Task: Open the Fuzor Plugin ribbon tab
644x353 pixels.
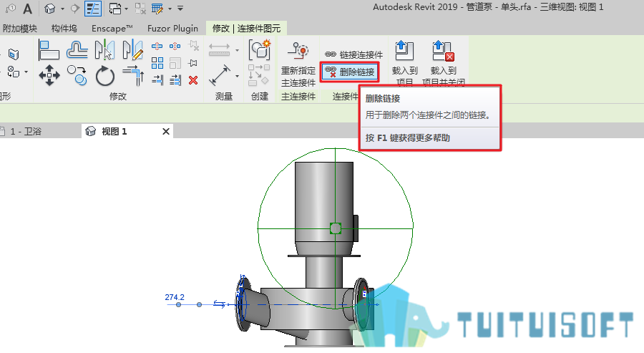Action: coord(172,29)
